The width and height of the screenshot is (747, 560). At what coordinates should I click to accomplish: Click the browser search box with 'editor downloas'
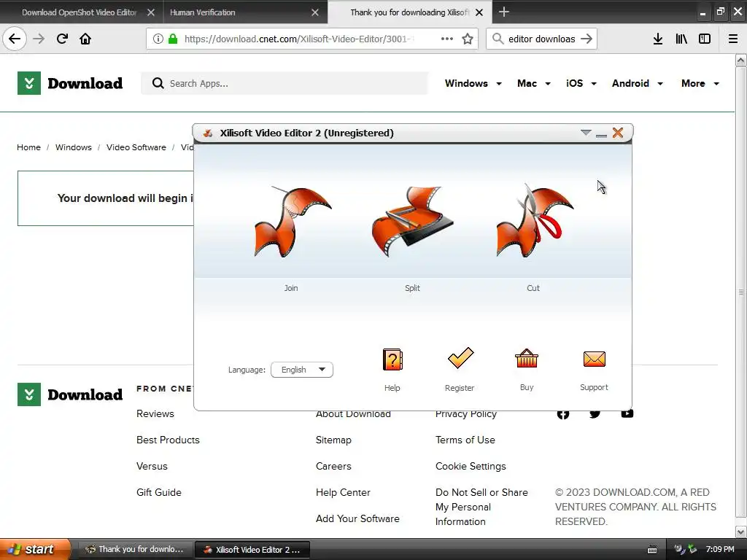tap(542, 39)
